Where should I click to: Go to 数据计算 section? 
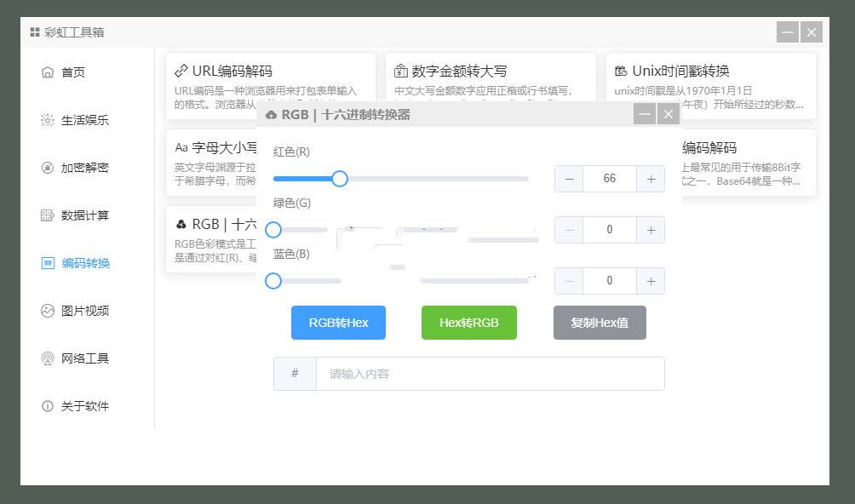pos(84,215)
